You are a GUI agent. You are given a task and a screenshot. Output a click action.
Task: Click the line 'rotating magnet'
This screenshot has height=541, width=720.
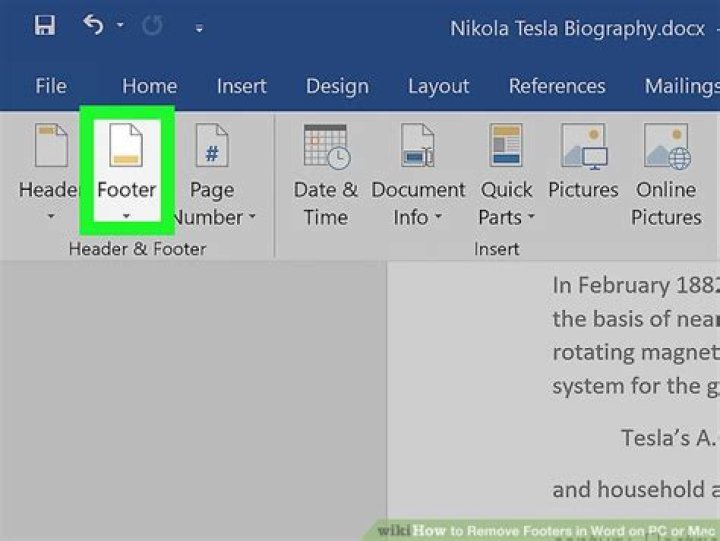click(636, 352)
